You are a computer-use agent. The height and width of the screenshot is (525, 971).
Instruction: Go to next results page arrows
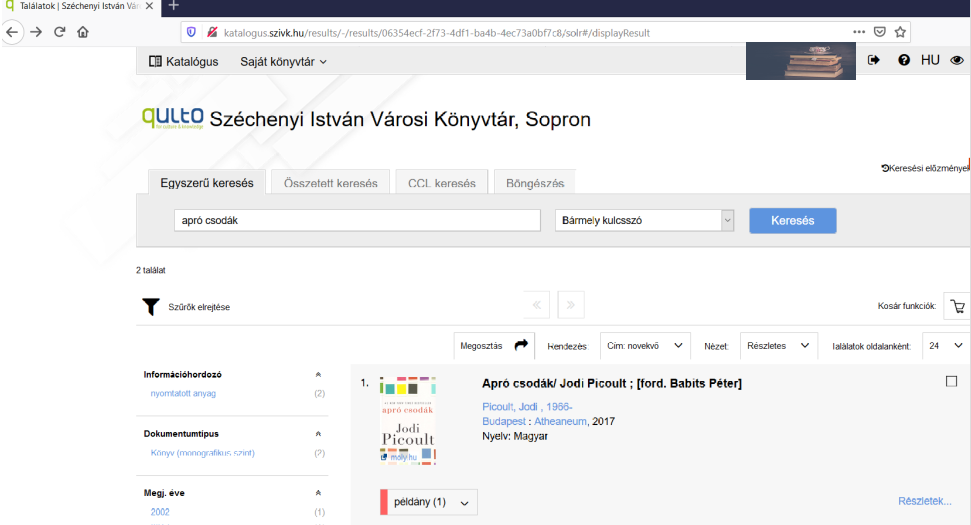click(x=570, y=305)
